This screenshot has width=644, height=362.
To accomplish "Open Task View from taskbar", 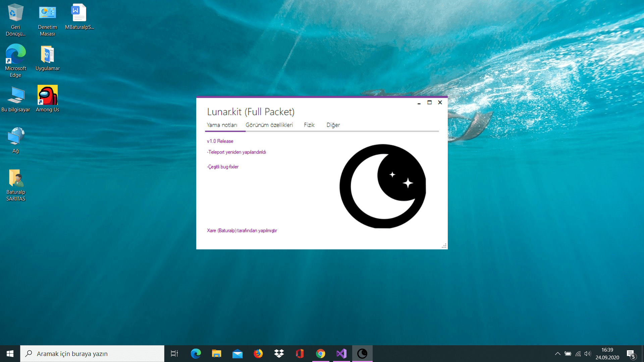I will [x=174, y=354].
